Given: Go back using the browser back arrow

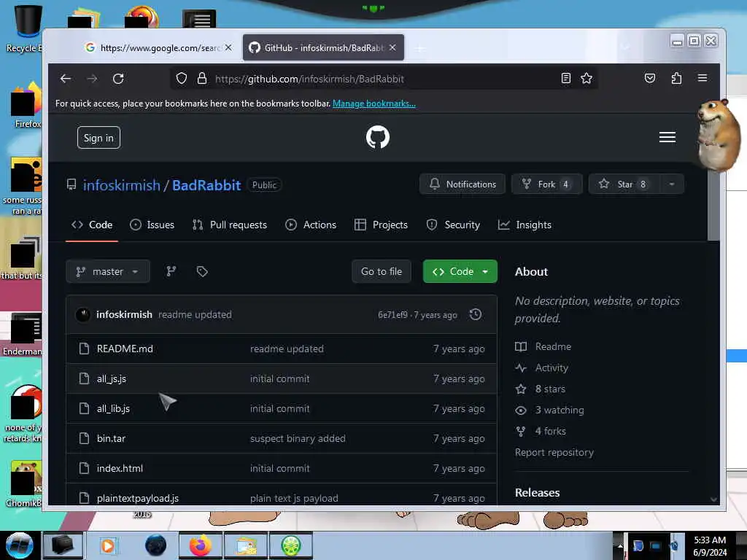Looking at the screenshot, I should (66, 79).
